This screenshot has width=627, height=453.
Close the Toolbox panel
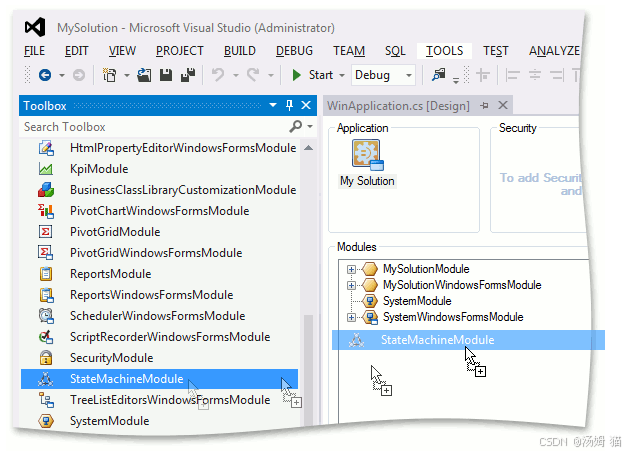click(x=306, y=106)
